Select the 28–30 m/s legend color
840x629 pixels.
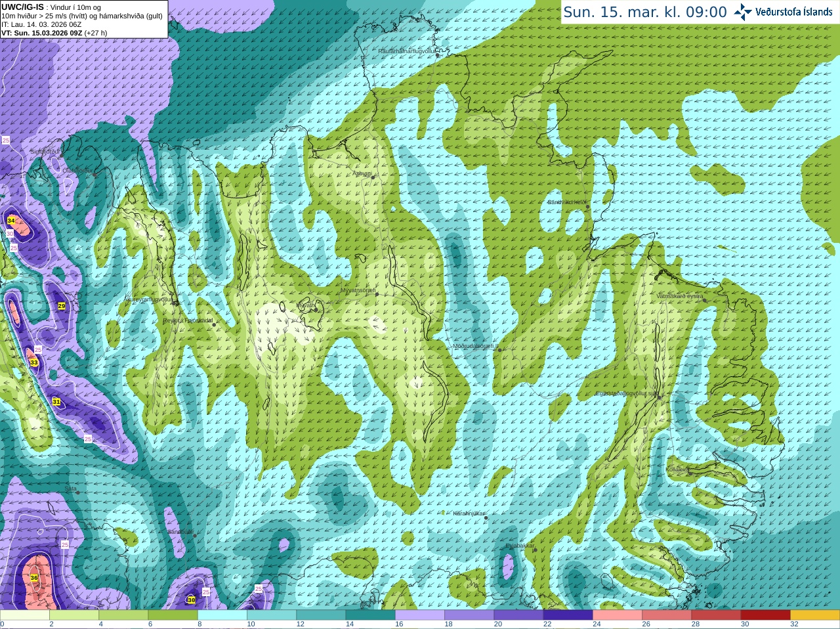[x=717, y=615]
